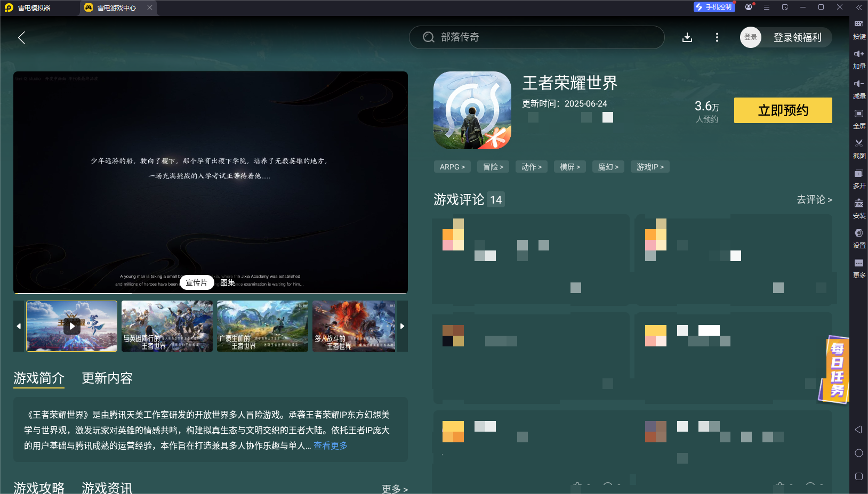Image resolution: width=868 pixels, height=494 pixels.
Task: Switch to the 更新内容 tab
Action: pos(108,378)
